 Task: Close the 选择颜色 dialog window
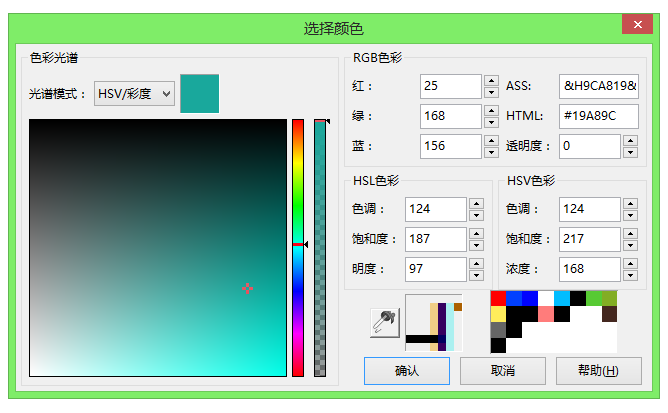tap(637, 24)
